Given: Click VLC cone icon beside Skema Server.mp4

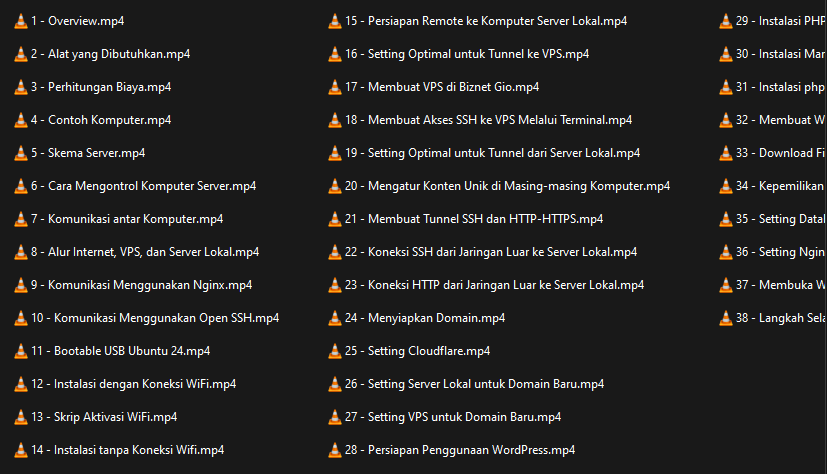Looking at the screenshot, I should coord(21,153).
